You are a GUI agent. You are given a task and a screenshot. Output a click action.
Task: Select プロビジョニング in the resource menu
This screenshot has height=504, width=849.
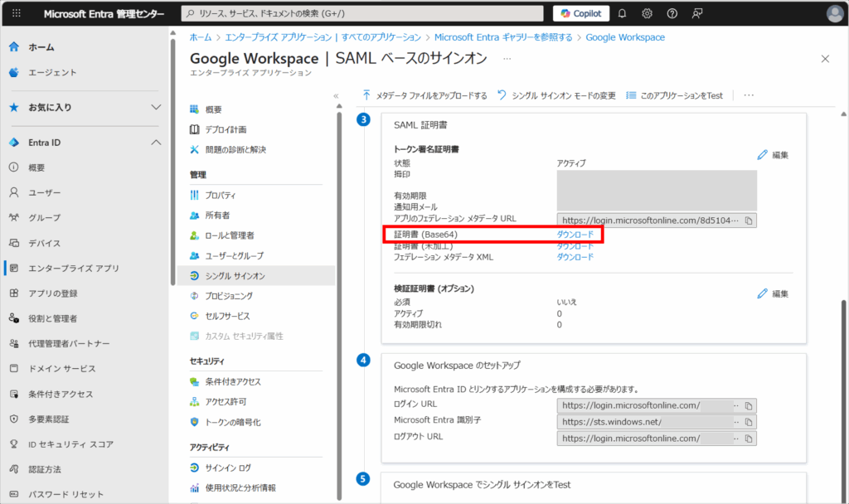(228, 296)
